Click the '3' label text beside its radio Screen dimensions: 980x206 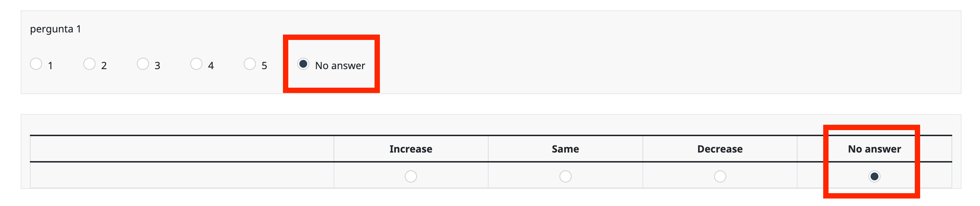pyautogui.click(x=158, y=66)
